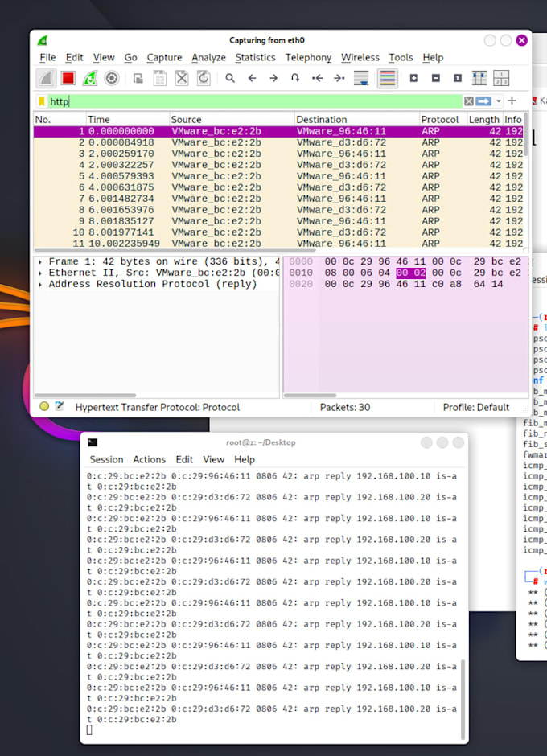This screenshot has height=756, width=547.
Task: Select packet 5 at time 4.000579393
Action: (278, 176)
